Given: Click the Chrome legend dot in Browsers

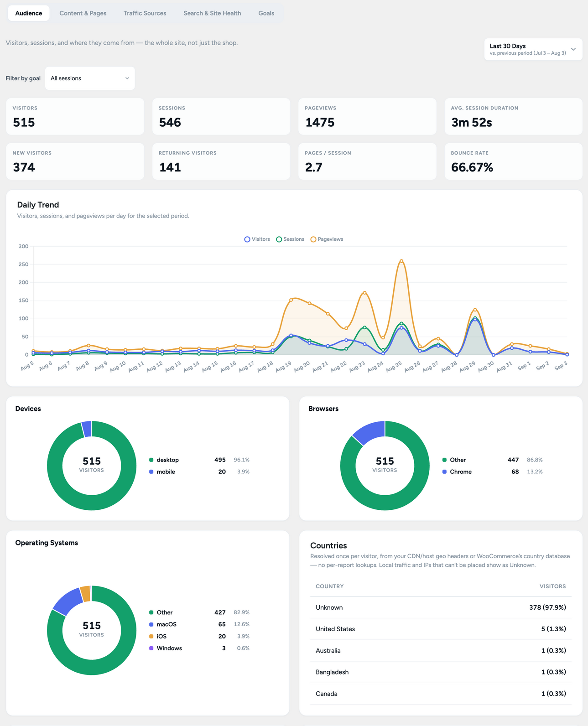Looking at the screenshot, I should coord(444,472).
